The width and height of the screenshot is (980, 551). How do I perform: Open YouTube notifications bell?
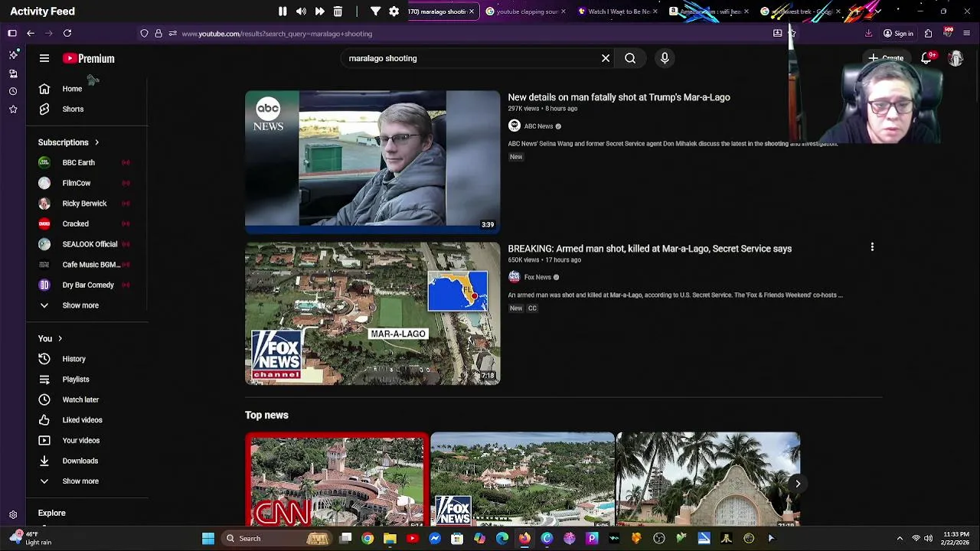tap(926, 58)
